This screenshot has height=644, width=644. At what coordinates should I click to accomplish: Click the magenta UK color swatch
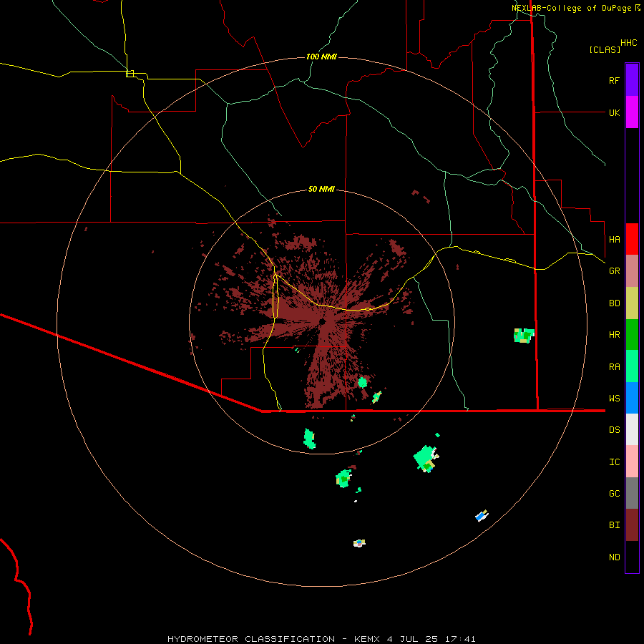(632, 112)
